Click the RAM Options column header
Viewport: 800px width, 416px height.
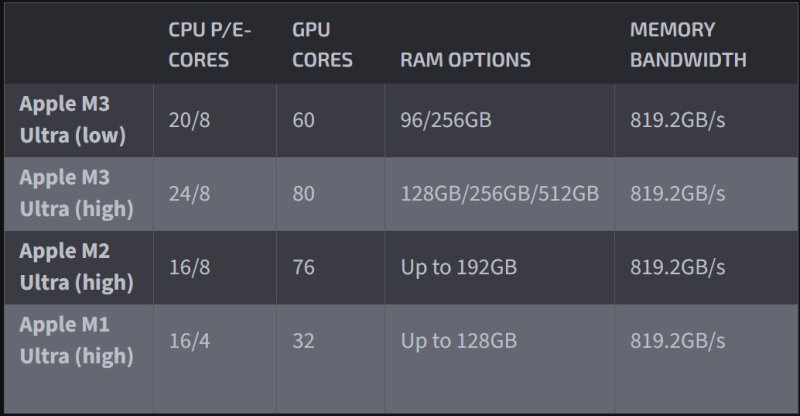coord(465,60)
